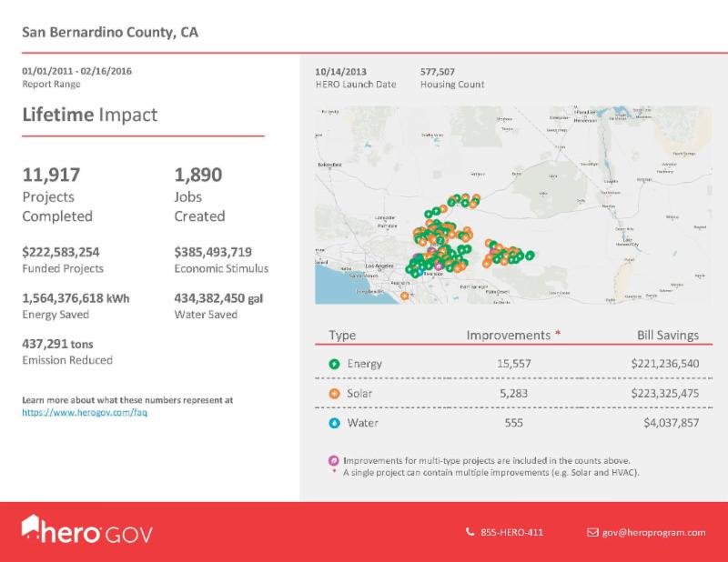Screen dimensions: 728x562
Task: Click the blue Water type icon
Action: click(x=334, y=423)
